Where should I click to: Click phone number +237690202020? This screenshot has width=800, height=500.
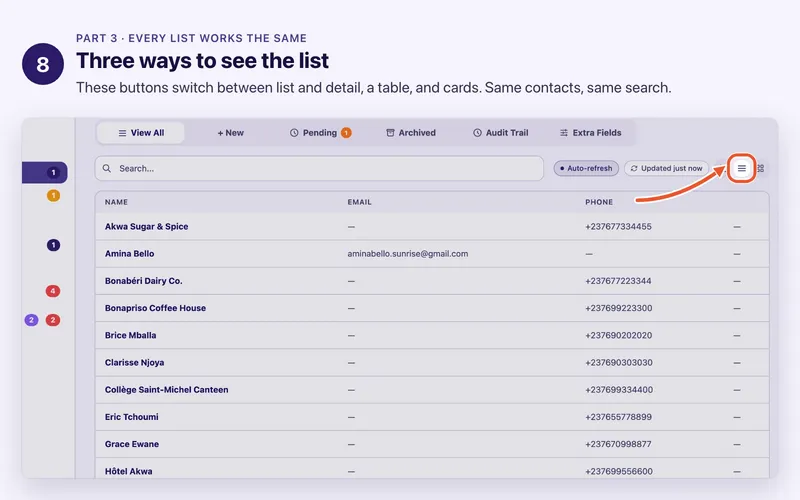click(x=619, y=335)
